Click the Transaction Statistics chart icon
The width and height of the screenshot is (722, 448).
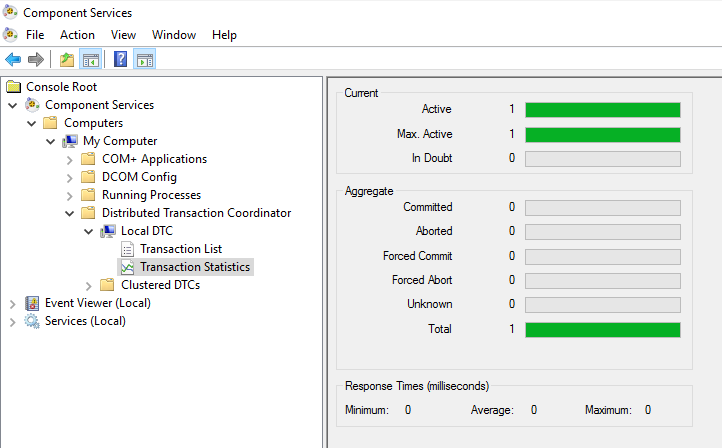click(x=128, y=267)
